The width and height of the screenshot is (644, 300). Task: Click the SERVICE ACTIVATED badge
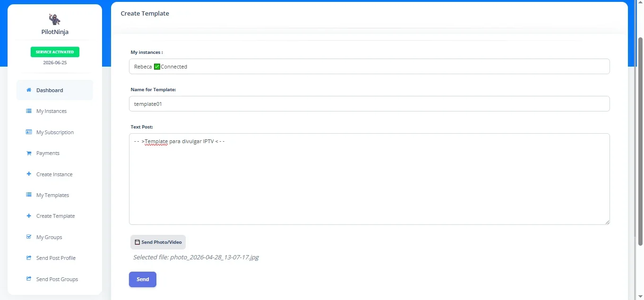coord(55,52)
